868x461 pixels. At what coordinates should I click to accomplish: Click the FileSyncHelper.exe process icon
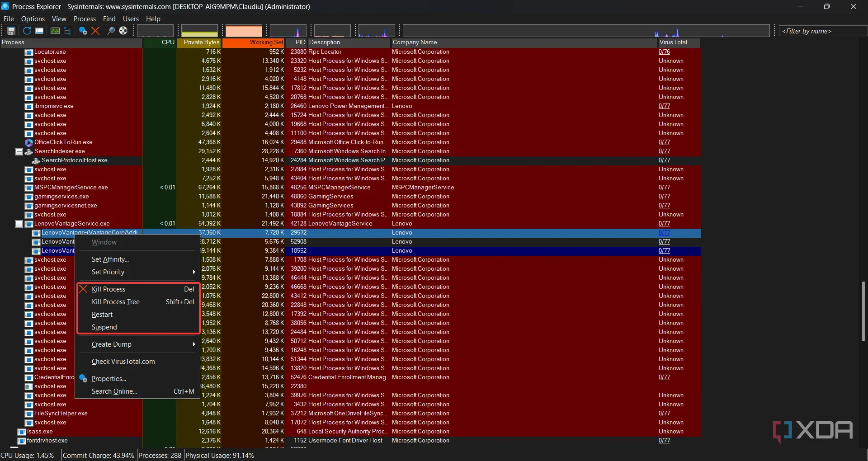pyautogui.click(x=29, y=414)
